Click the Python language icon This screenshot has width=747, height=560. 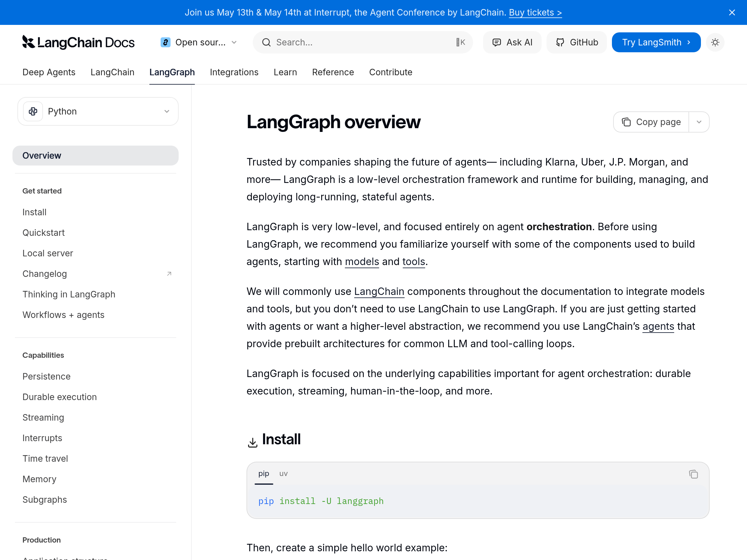click(33, 111)
